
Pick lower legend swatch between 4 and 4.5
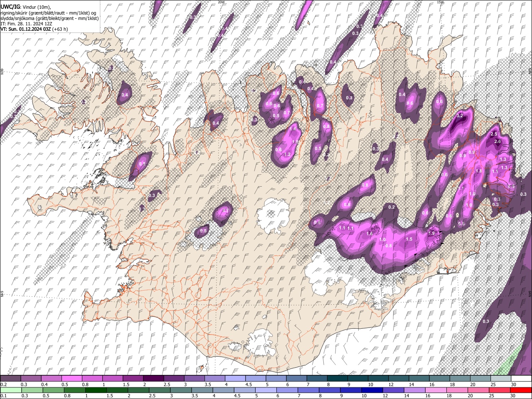224,390
